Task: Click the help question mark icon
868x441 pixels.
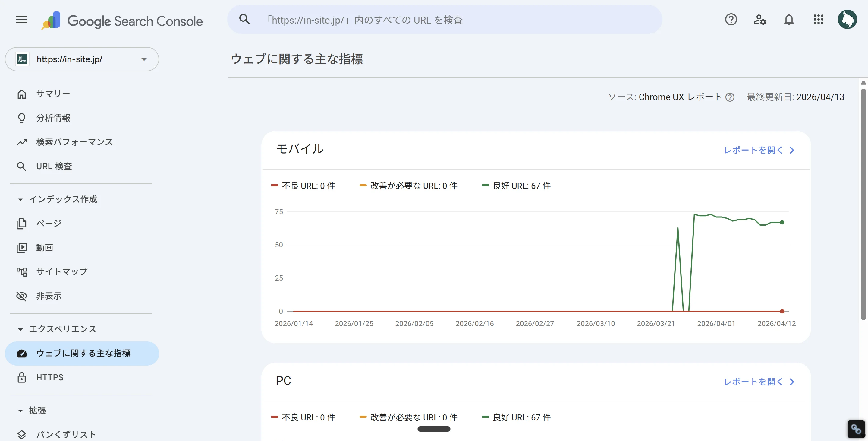Action: point(731,20)
